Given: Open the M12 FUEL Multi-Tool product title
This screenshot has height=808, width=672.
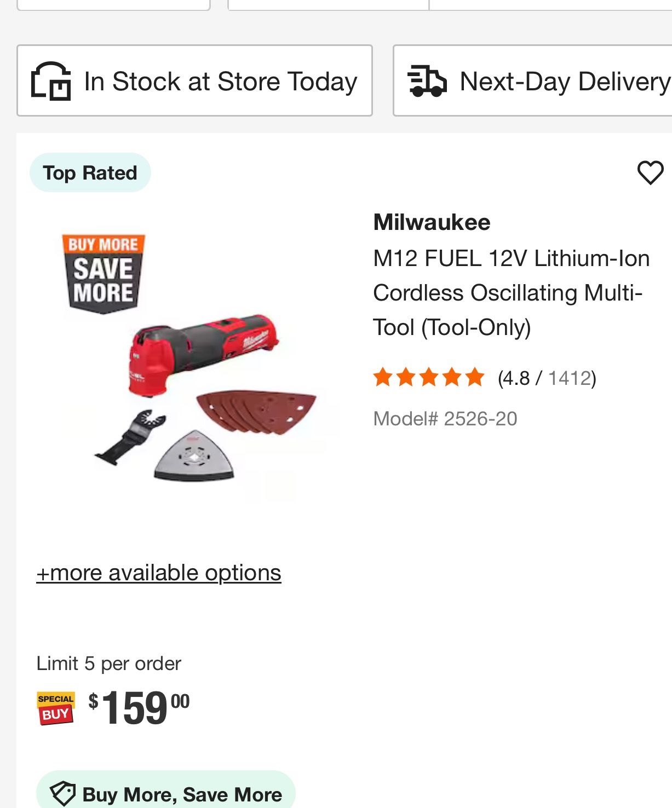Looking at the screenshot, I should 510,293.
